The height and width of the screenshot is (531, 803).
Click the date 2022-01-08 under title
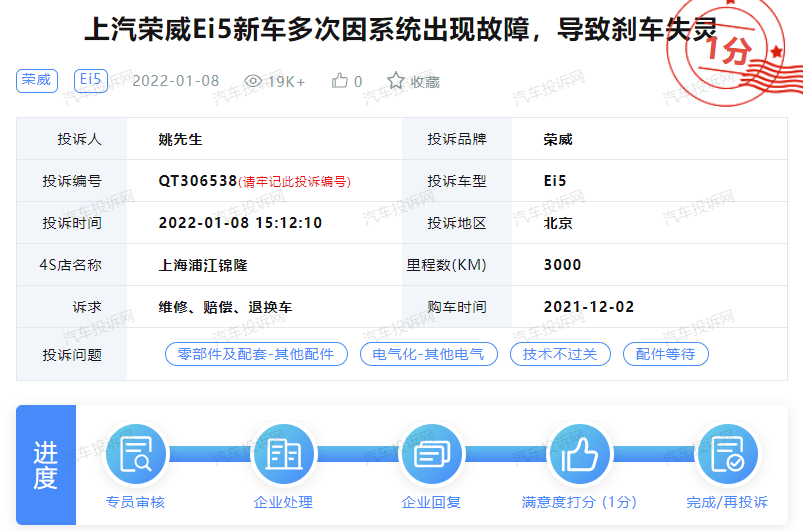click(x=176, y=81)
